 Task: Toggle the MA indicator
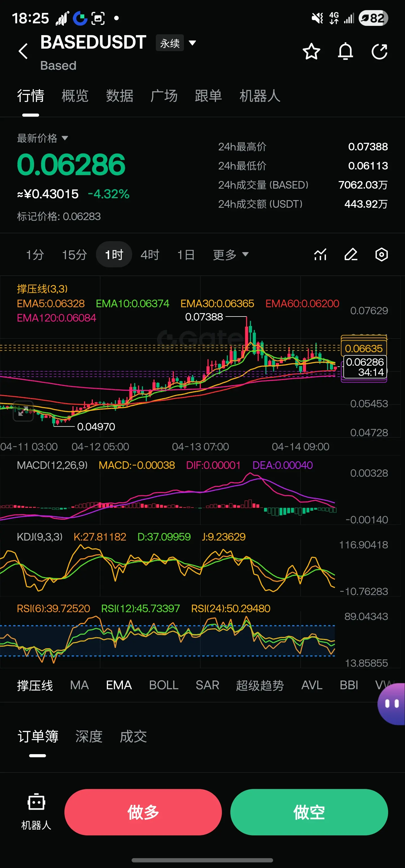(x=80, y=685)
